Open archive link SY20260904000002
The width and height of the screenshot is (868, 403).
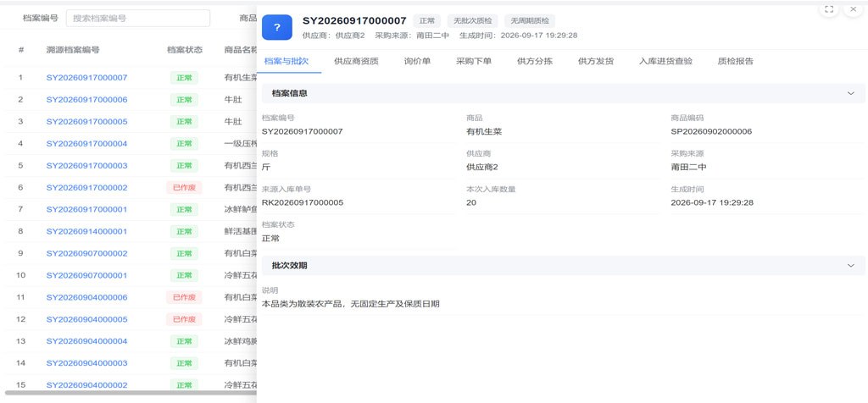tap(87, 385)
